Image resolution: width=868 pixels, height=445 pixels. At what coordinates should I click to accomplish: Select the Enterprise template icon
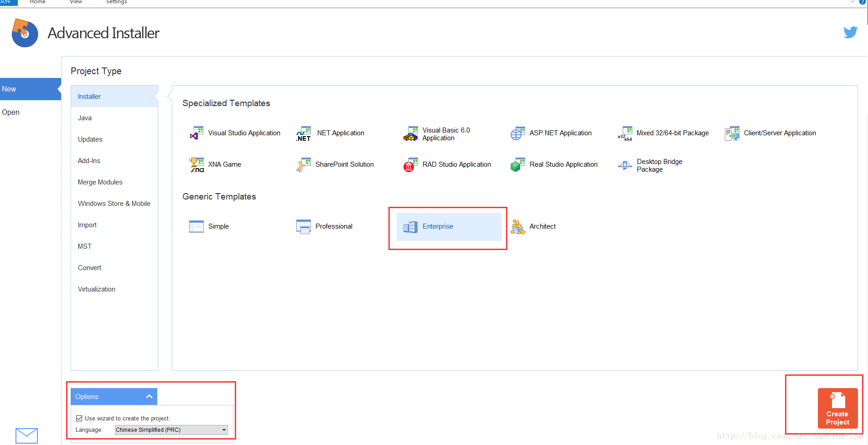click(410, 226)
